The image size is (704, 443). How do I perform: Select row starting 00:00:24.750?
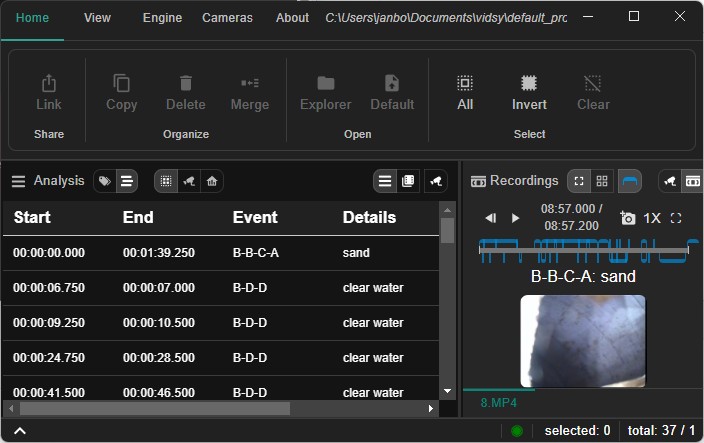point(220,358)
